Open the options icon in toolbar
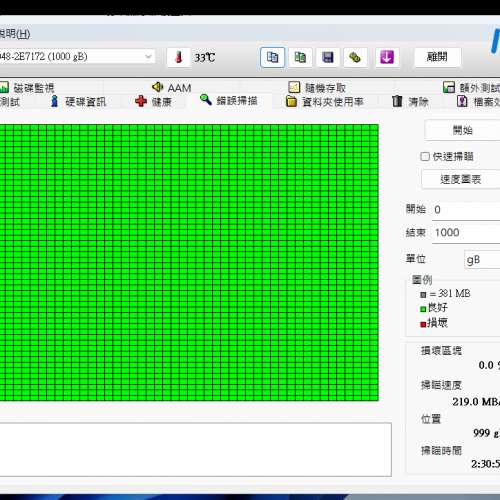This screenshot has width=500, height=500. [355, 57]
